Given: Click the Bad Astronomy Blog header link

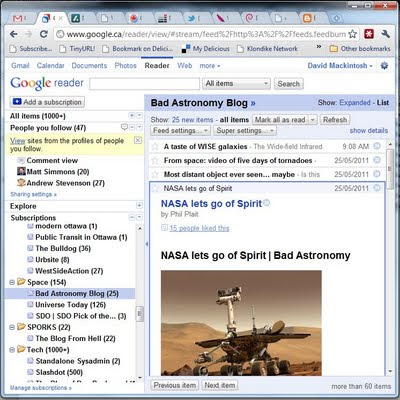Looking at the screenshot, I should pos(203,103).
